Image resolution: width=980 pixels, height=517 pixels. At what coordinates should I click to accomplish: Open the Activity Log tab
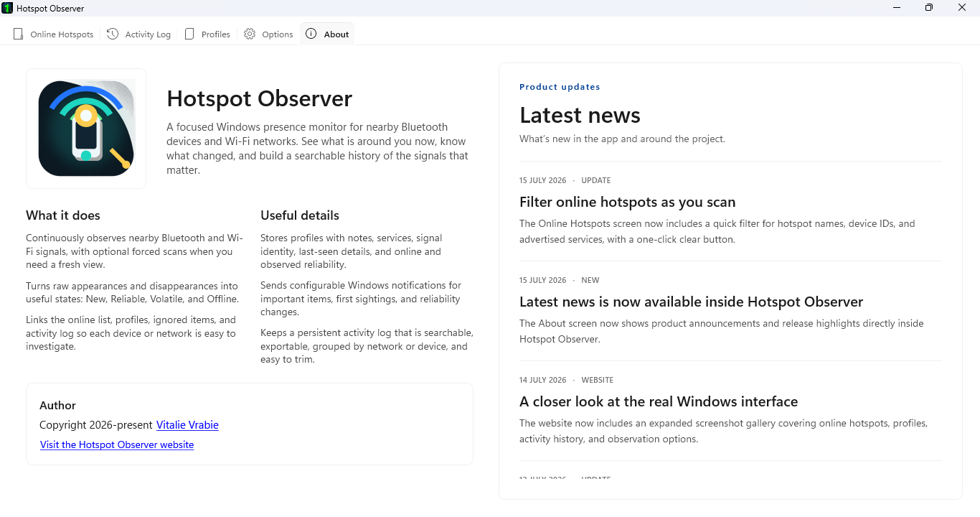tap(139, 34)
